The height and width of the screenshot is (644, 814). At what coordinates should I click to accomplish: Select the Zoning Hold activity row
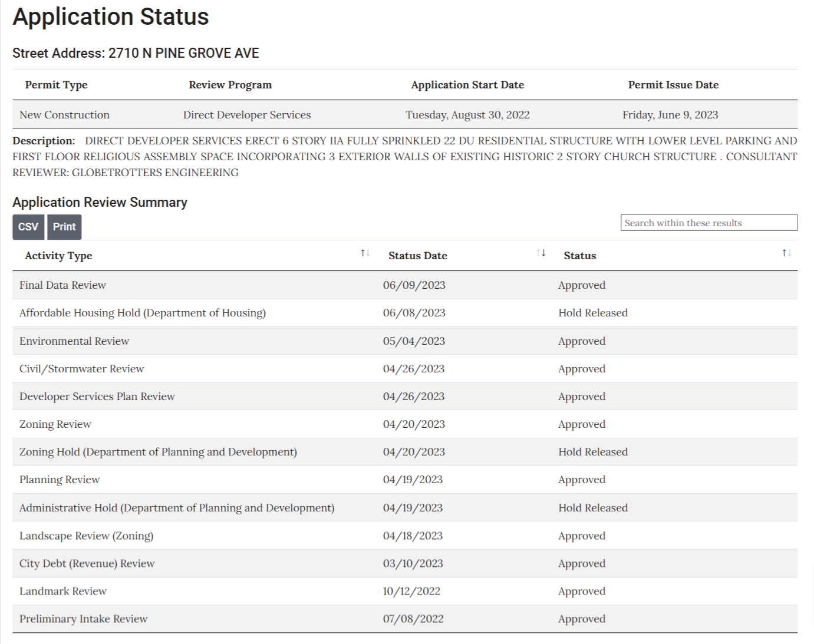coord(405,452)
